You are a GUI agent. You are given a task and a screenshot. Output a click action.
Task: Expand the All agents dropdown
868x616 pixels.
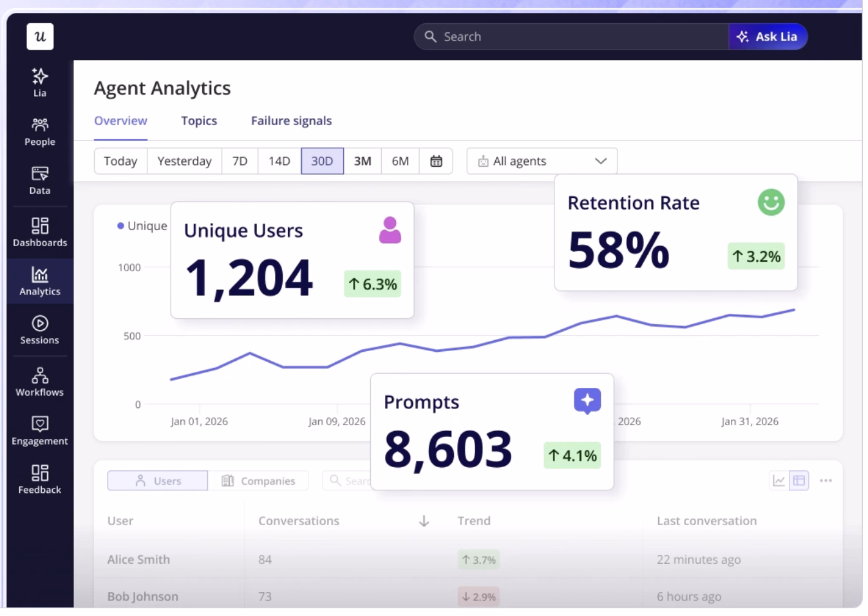point(542,161)
